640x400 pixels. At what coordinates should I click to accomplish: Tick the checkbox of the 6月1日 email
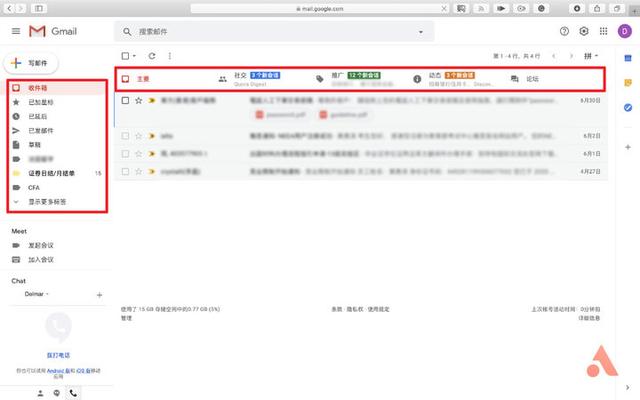click(125, 154)
